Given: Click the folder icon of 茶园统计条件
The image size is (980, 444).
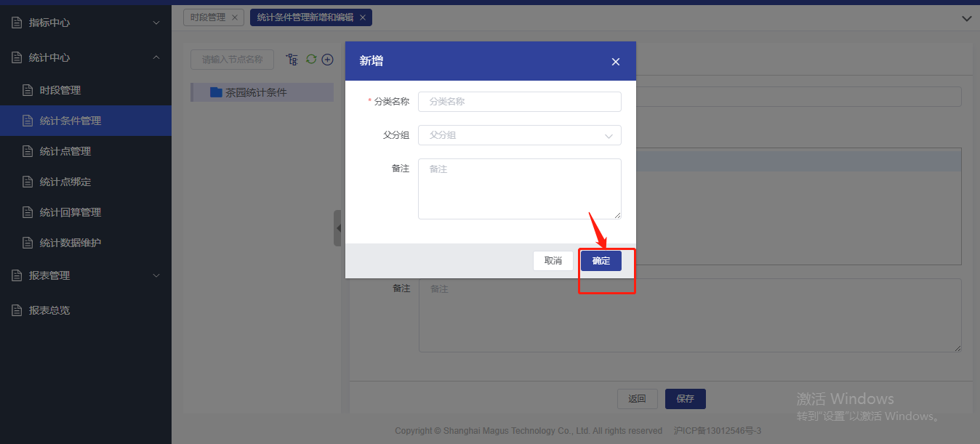Looking at the screenshot, I should click(x=216, y=92).
